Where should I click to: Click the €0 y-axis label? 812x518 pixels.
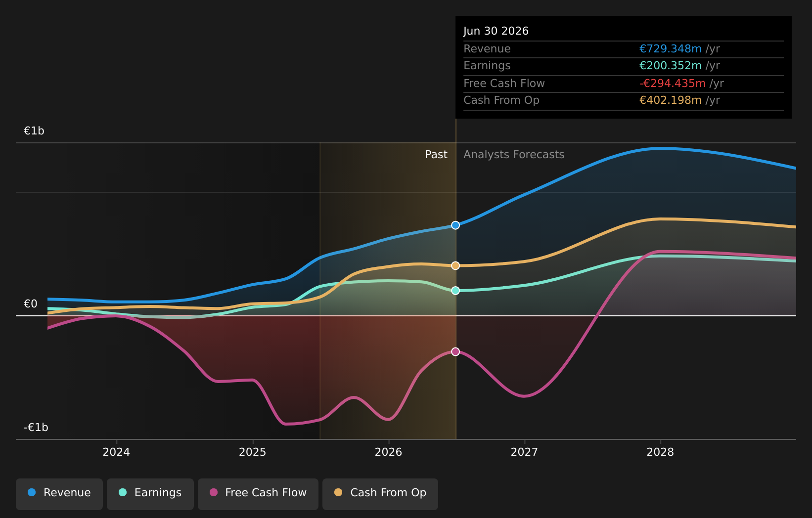point(31,304)
